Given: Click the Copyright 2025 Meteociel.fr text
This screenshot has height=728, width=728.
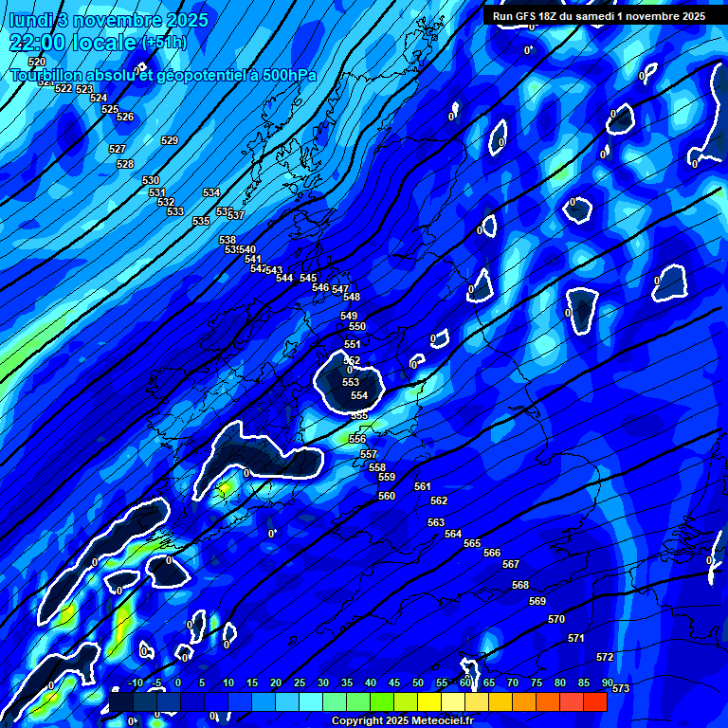Looking at the screenshot, I should pos(402,721).
